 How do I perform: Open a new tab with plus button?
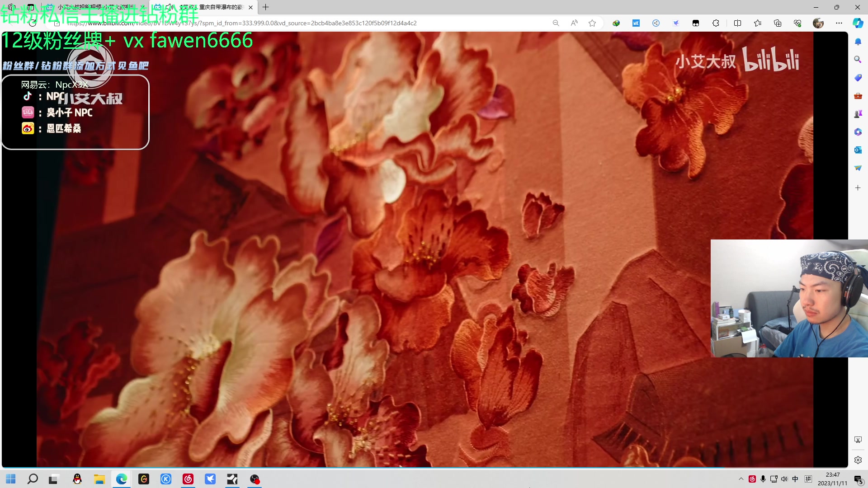(266, 7)
